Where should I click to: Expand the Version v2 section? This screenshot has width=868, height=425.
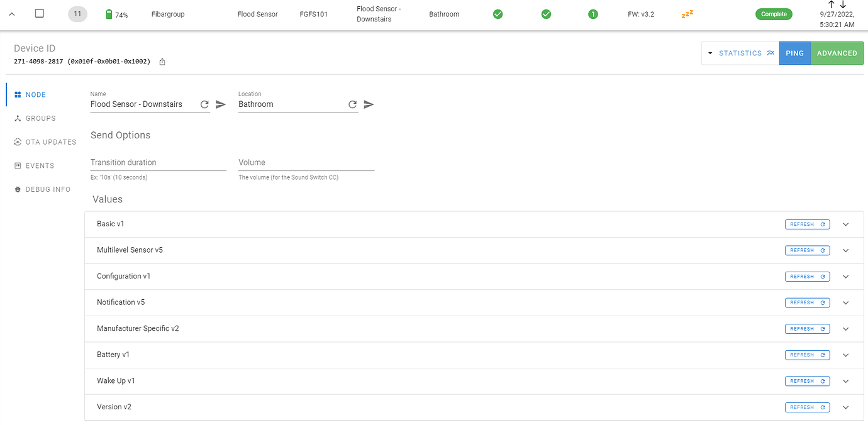pos(846,407)
